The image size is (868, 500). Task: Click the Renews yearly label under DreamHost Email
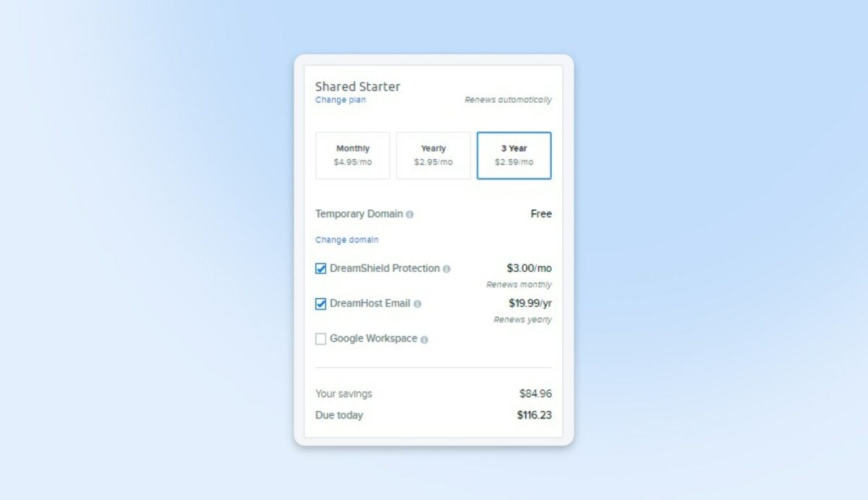click(522, 320)
